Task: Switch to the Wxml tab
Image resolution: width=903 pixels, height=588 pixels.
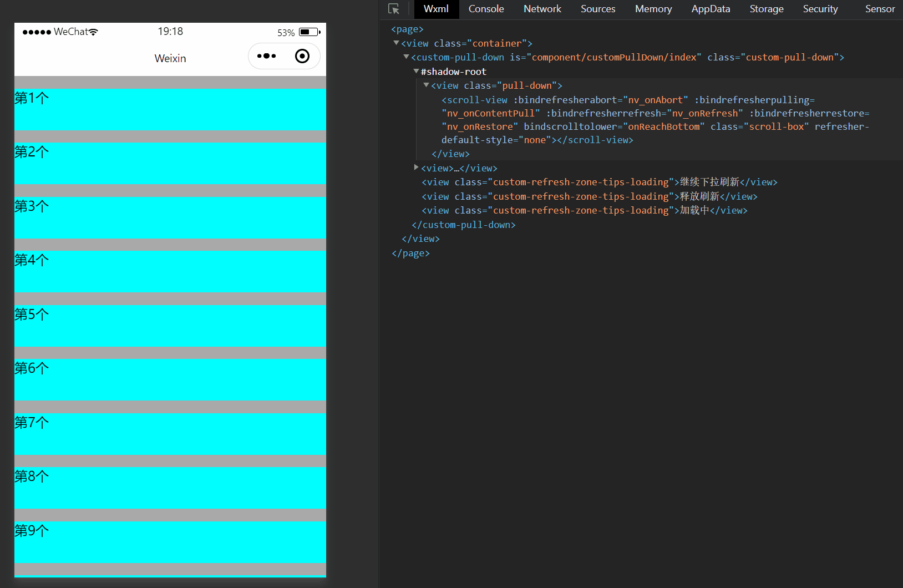Action: pos(436,9)
